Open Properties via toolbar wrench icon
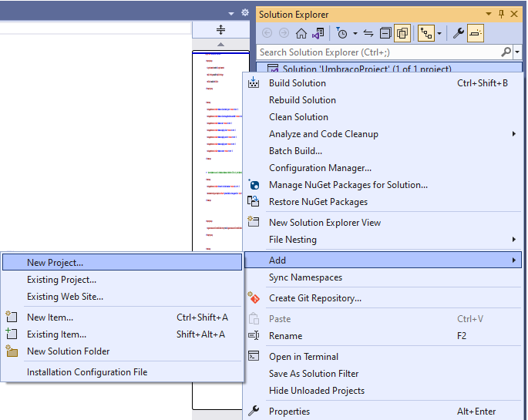The height and width of the screenshot is (420, 528). tap(458, 33)
